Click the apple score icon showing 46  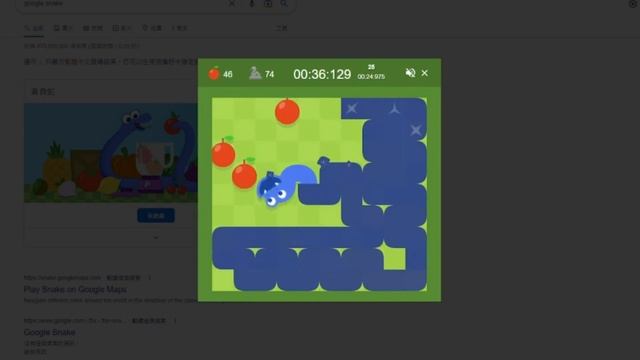(214, 73)
